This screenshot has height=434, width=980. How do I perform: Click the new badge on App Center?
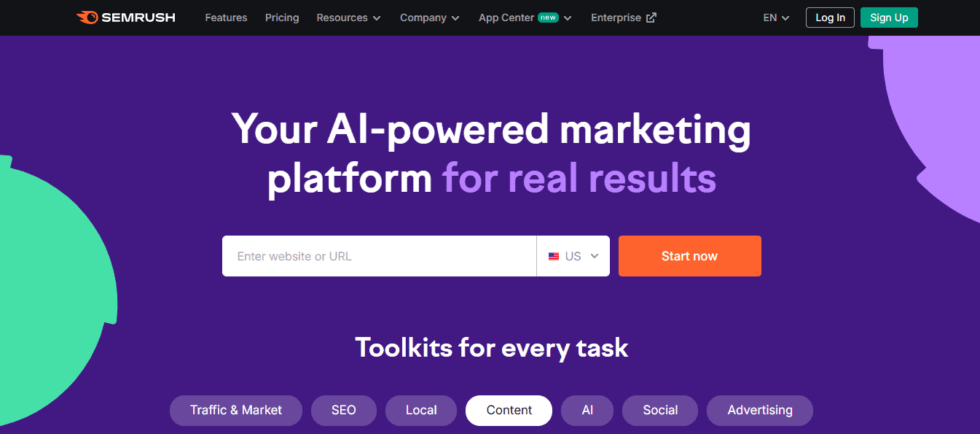[548, 18]
